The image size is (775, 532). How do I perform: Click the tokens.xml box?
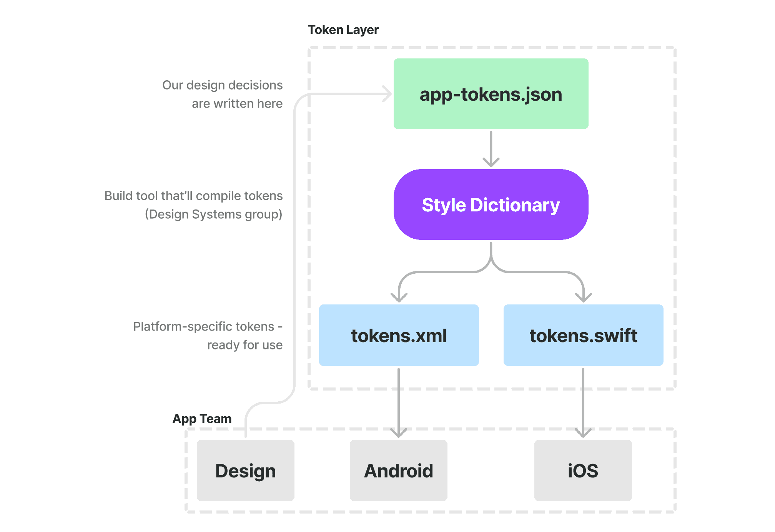pos(399,335)
